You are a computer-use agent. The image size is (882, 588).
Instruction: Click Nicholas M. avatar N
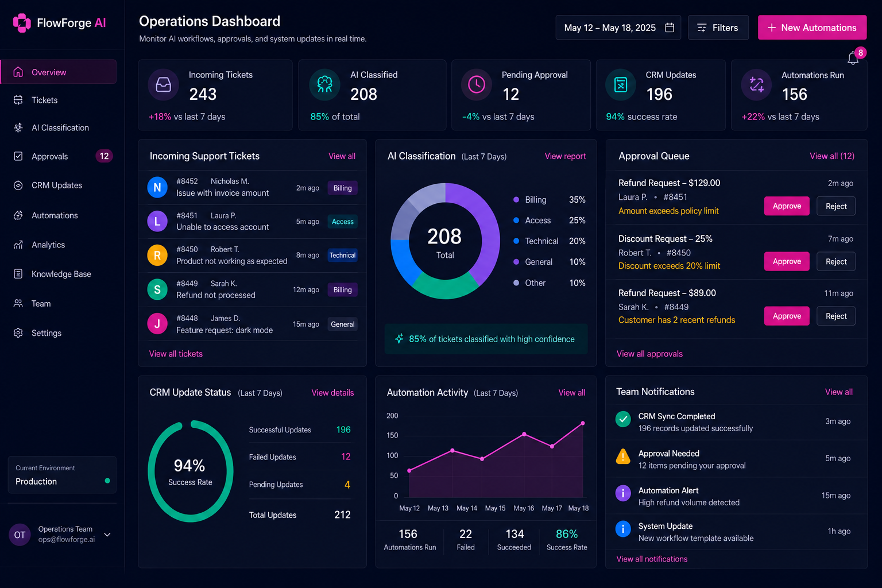pos(157,187)
